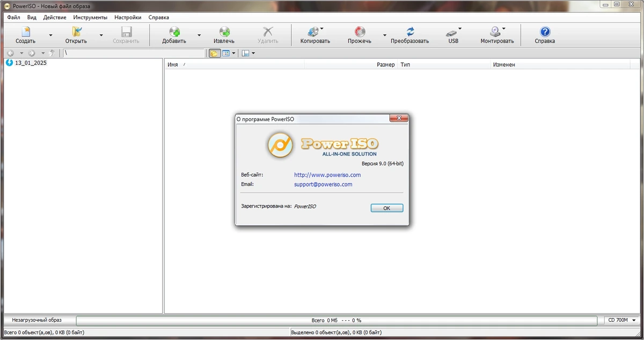
Task: Open the Действие menu
Action: click(55, 17)
